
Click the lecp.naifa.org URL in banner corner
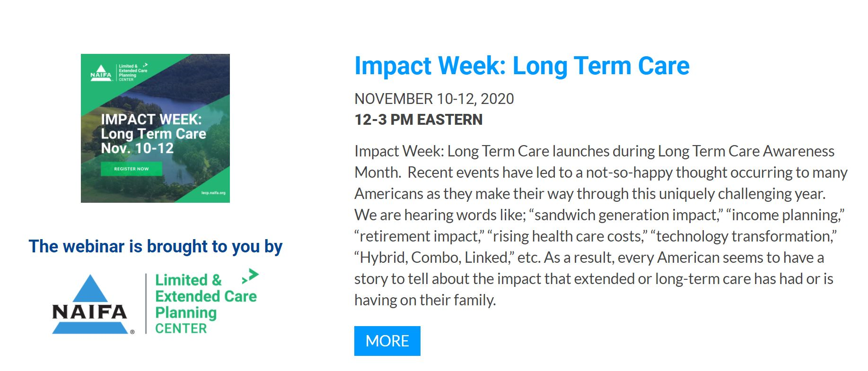tap(213, 193)
